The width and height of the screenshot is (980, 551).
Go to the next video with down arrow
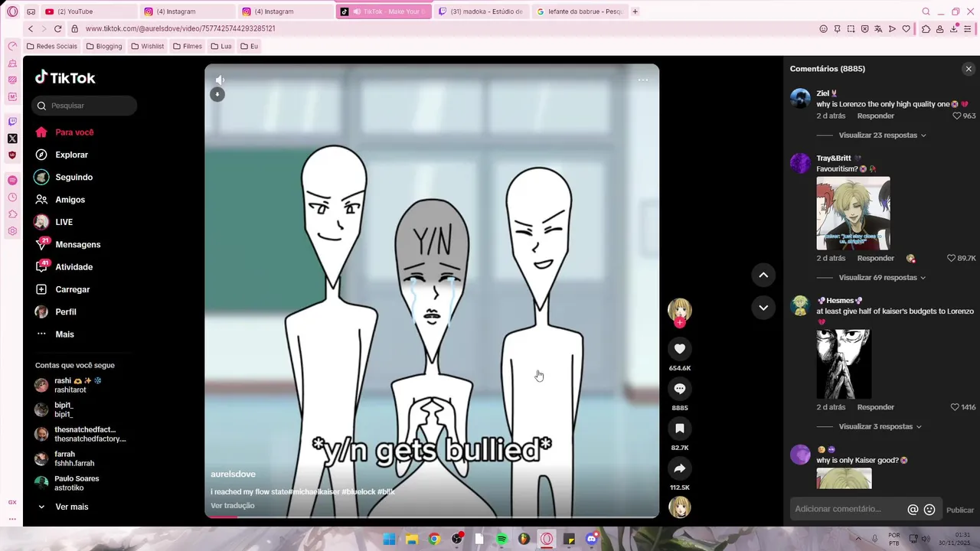[x=763, y=308]
